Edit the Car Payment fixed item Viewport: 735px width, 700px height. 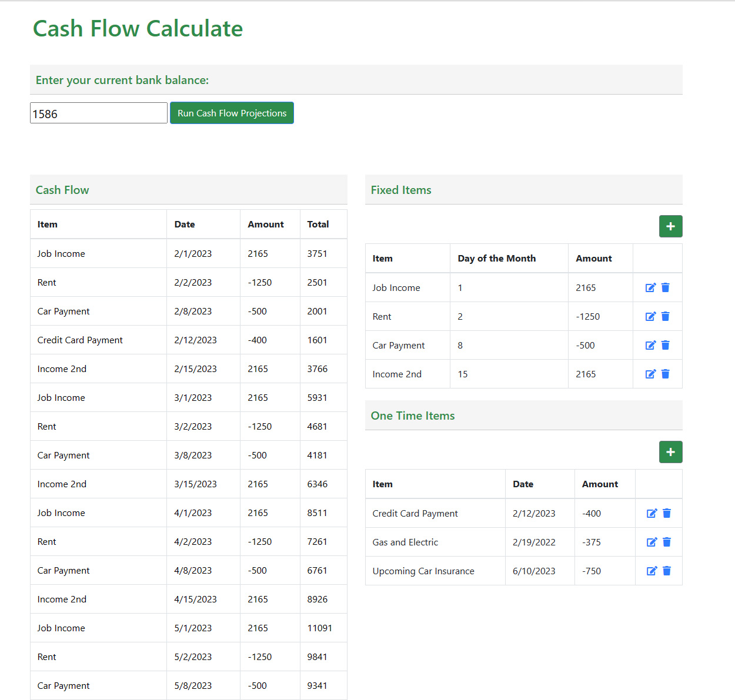click(650, 345)
